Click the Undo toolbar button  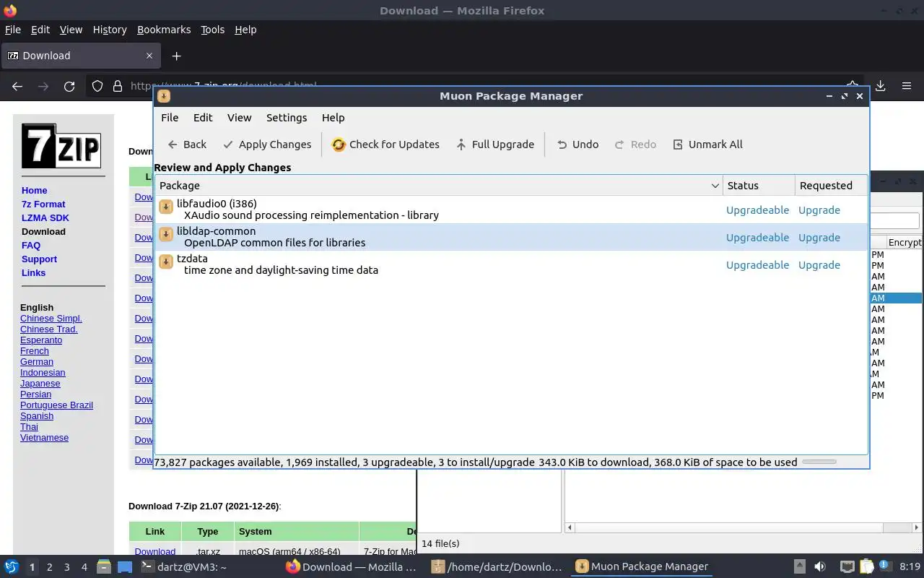pos(577,144)
